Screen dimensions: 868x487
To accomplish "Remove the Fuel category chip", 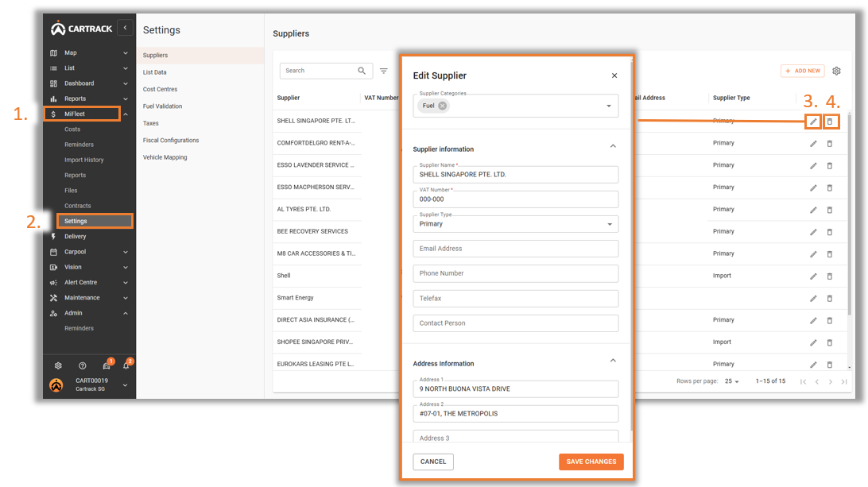I will click(442, 106).
